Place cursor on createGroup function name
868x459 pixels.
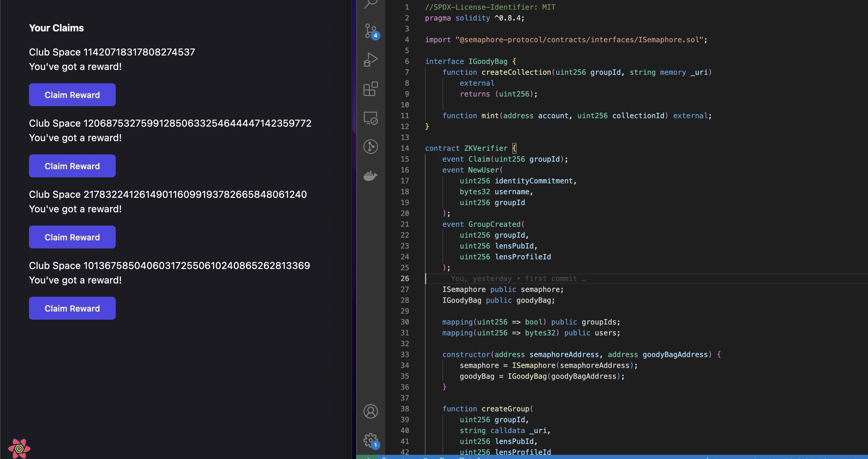tap(505, 409)
